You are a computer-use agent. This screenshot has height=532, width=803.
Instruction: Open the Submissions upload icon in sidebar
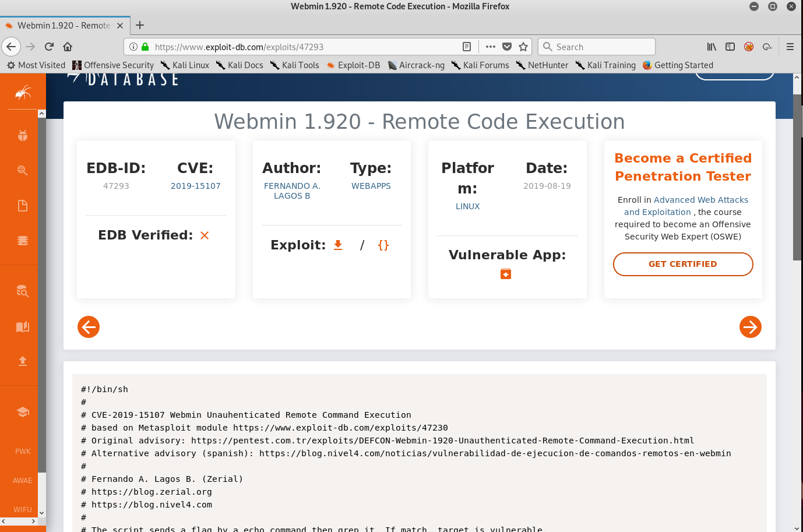tap(23, 361)
